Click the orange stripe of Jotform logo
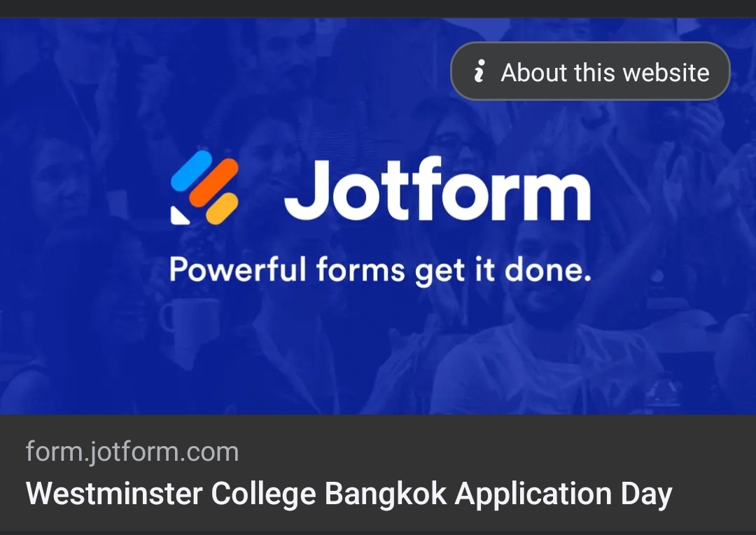 (x=213, y=182)
